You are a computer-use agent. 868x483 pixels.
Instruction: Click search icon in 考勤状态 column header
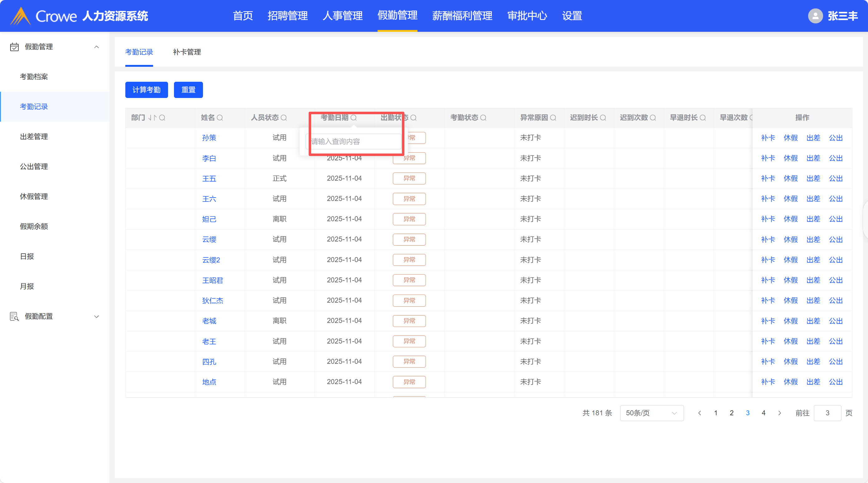pyautogui.click(x=483, y=118)
